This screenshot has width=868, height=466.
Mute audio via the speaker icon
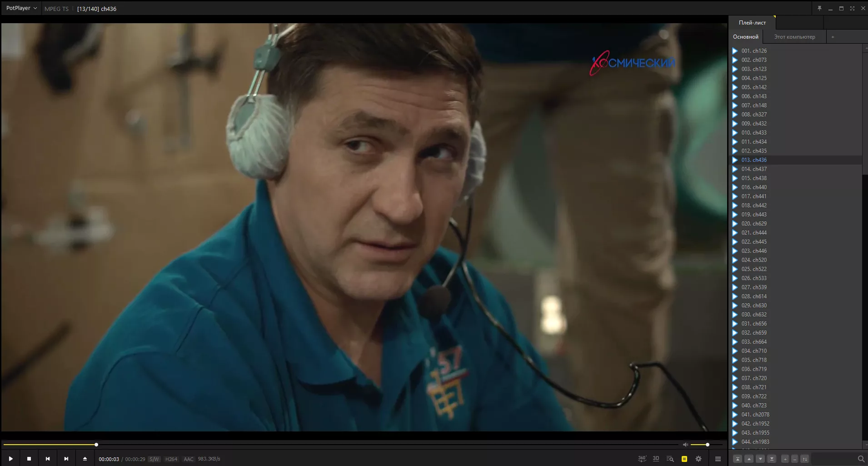pos(685,445)
